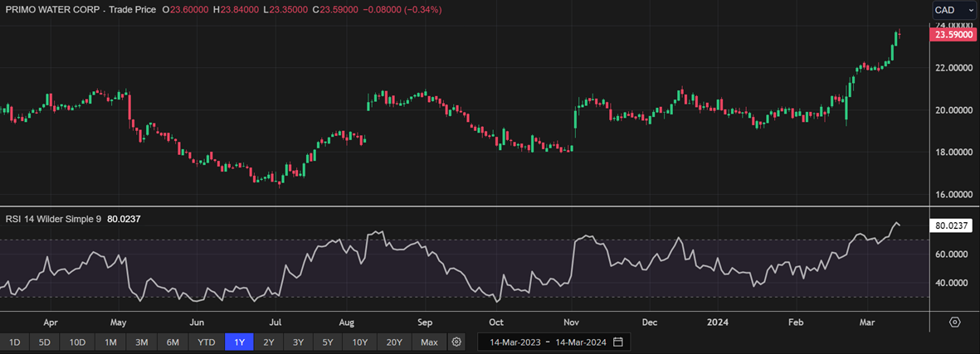Click the 40.0000 RSI axis label
This screenshot has width=980, height=354.
(x=953, y=283)
